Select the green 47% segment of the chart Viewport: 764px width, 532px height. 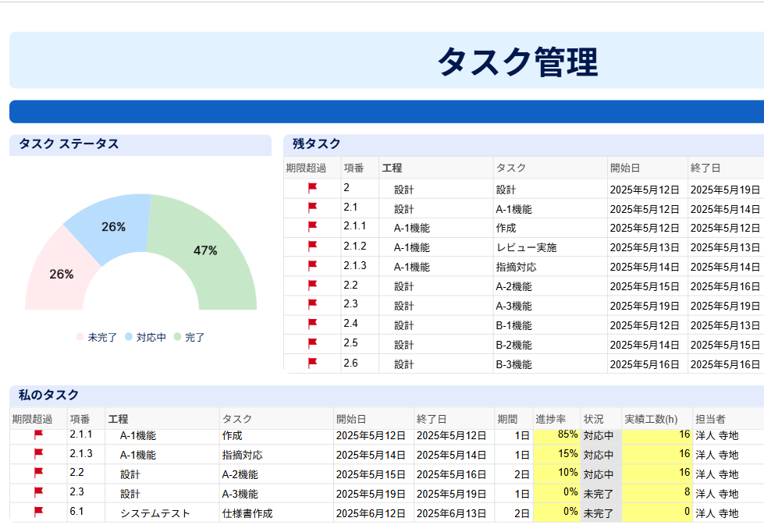pos(207,250)
